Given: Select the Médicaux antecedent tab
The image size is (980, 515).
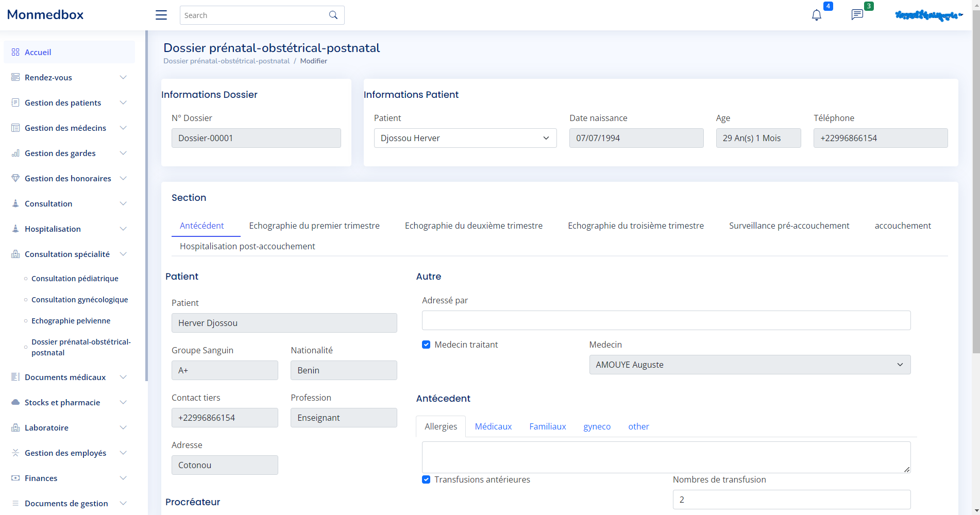Looking at the screenshot, I should pos(493,426).
